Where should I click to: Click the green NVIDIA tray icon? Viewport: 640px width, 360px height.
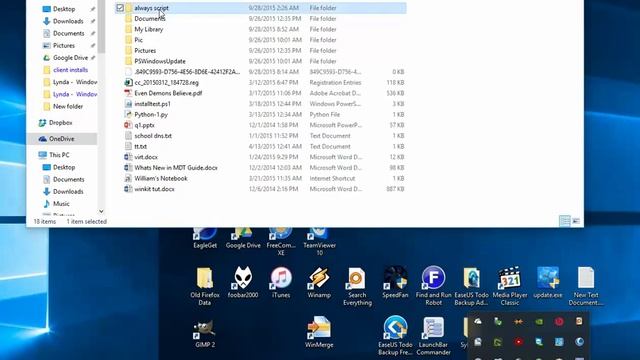point(539,322)
